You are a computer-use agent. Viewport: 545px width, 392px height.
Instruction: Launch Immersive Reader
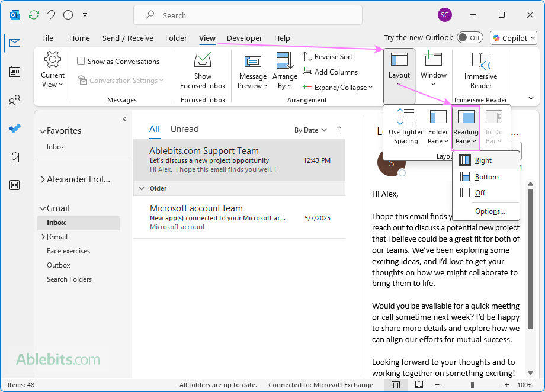coord(480,71)
